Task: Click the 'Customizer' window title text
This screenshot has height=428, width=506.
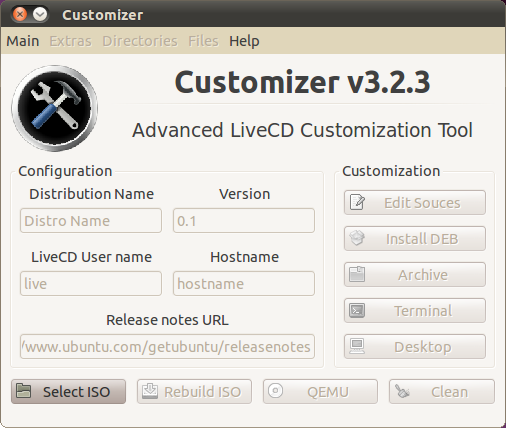Action: coord(102,15)
